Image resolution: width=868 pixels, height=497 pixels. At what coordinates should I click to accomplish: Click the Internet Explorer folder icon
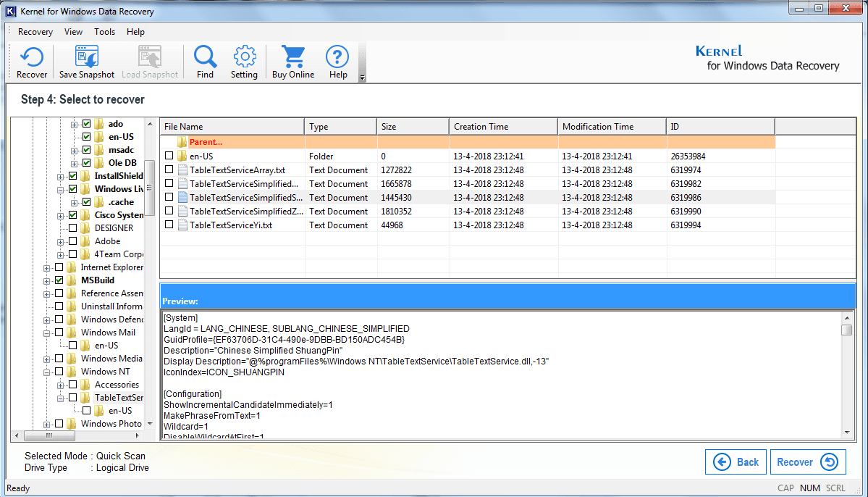(x=72, y=267)
